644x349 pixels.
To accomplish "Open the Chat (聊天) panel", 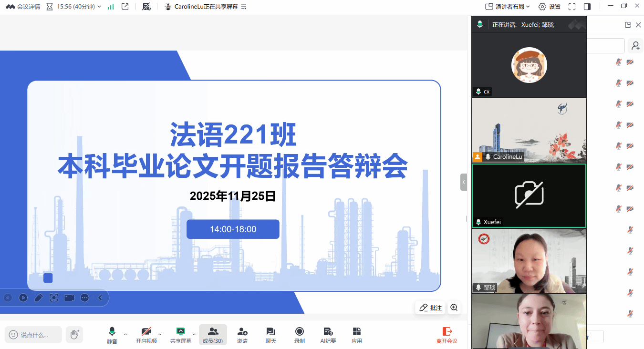I will 271,334.
